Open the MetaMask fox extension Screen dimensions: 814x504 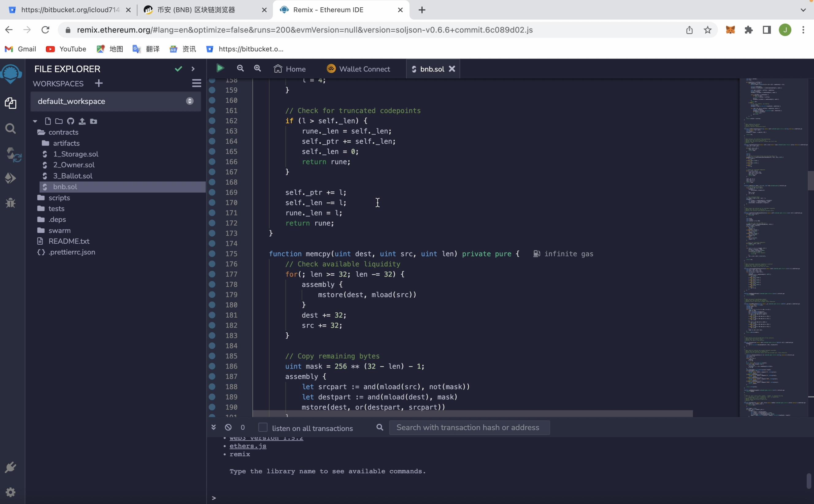coord(730,30)
